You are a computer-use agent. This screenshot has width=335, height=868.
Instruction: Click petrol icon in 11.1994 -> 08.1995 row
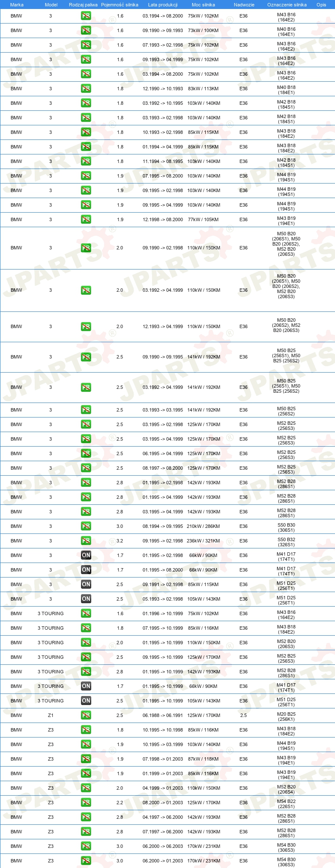[86, 161]
